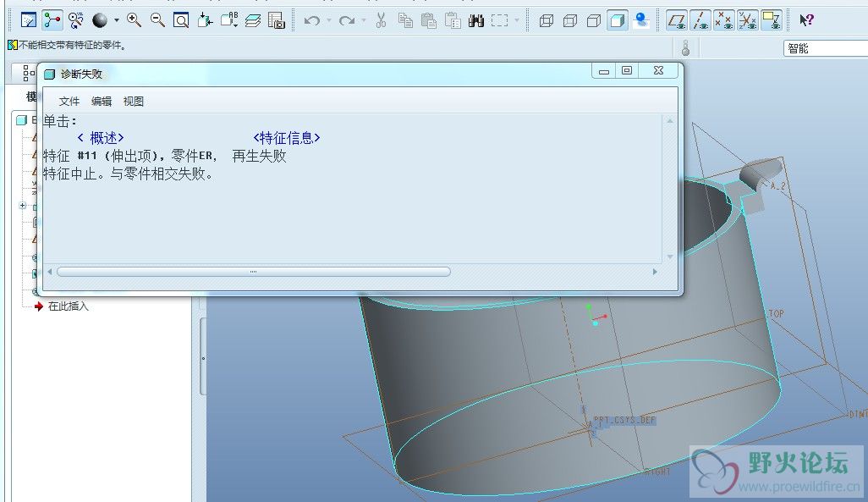Open the 智能 selection filter dropdown
The height and width of the screenshot is (502, 868).
tap(825, 48)
